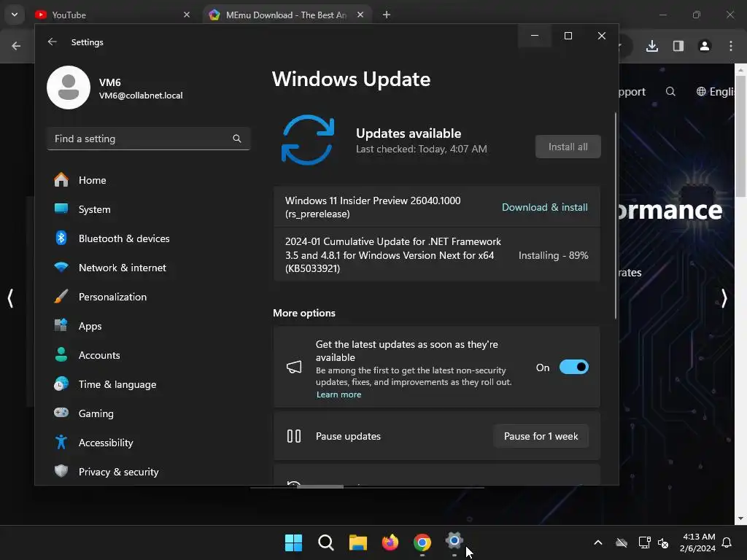Click VM6@collabnet.local account text
Image resolution: width=747 pixels, height=560 pixels.
click(141, 96)
